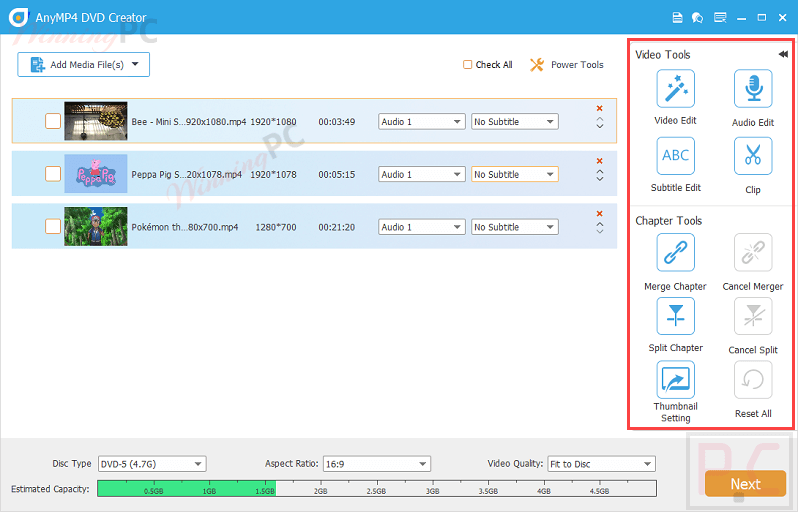Open the Video Quality dropdown
This screenshot has width=798, height=512.
(601, 464)
